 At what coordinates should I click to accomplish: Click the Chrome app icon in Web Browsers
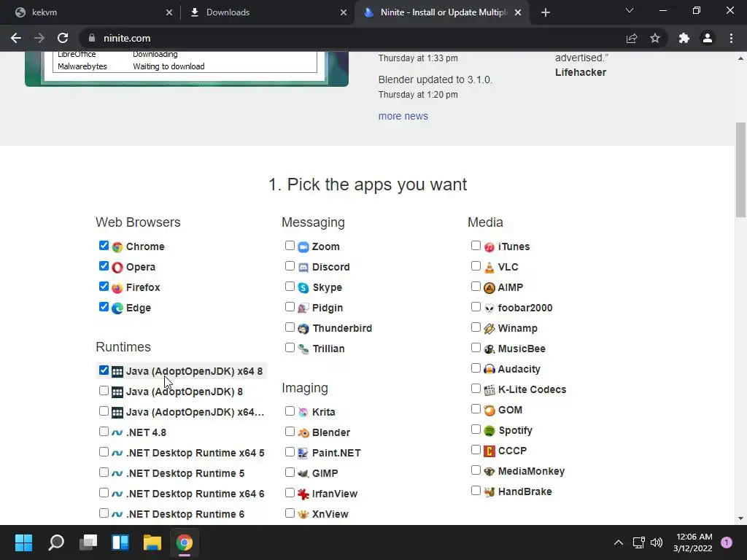point(117,246)
